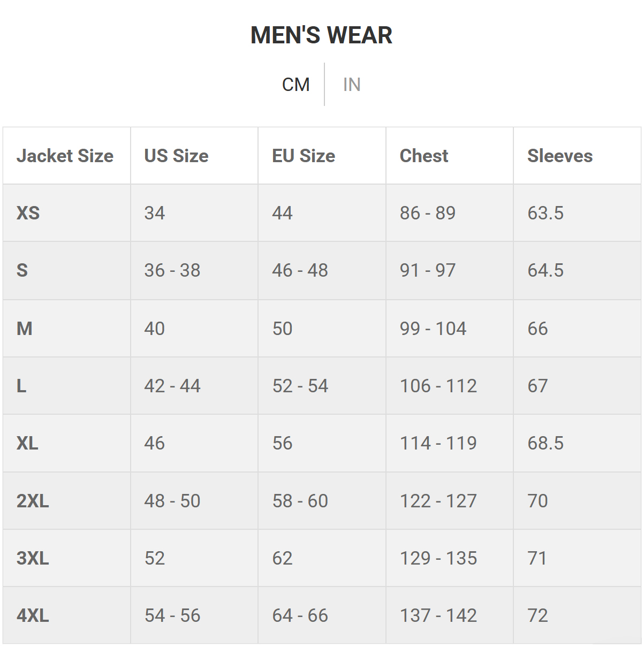
Task: Click the EU size value 52 - 54
Action: 300,386
